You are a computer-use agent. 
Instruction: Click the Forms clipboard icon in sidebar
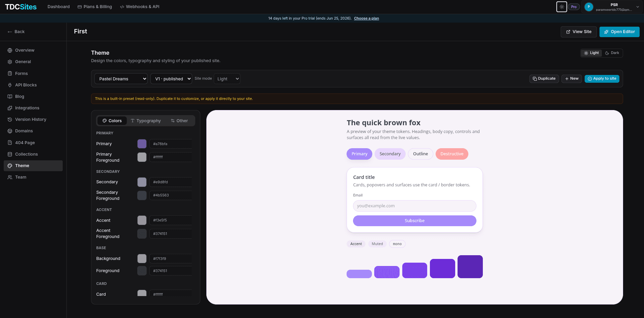point(10,73)
